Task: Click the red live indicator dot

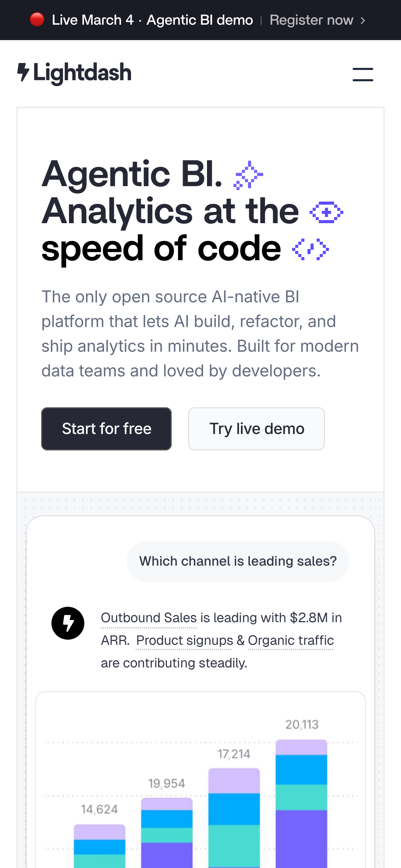Action: point(37,20)
